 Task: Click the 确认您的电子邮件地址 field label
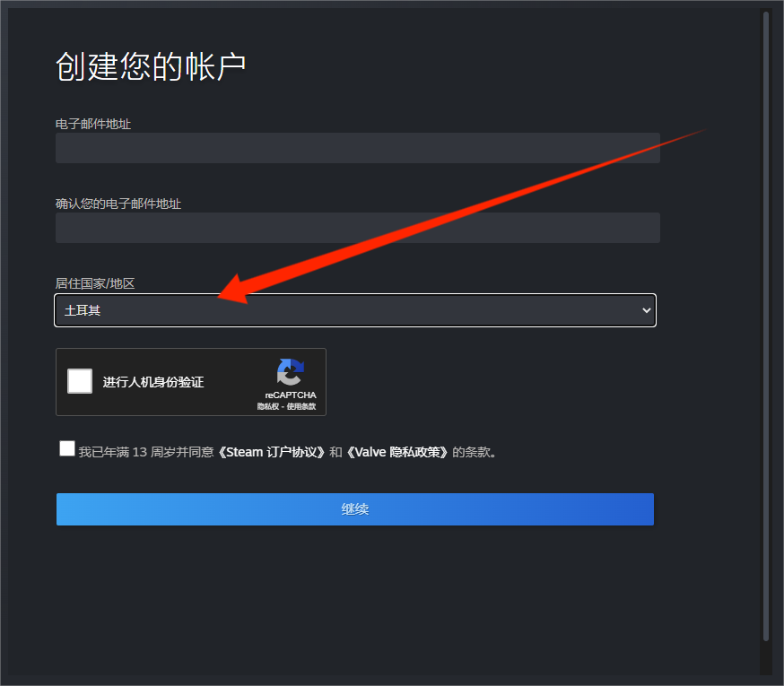coord(118,204)
